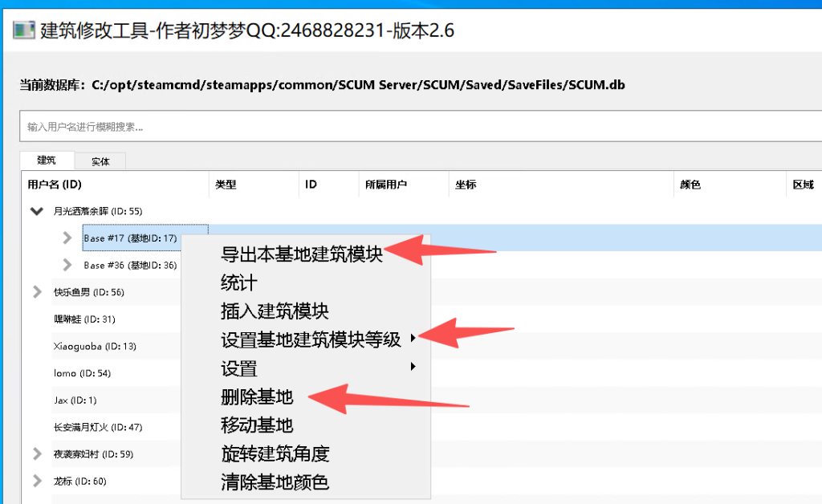
Task: Expand the 快乐鱼男 (ID: 56) user node
Action: [36, 292]
